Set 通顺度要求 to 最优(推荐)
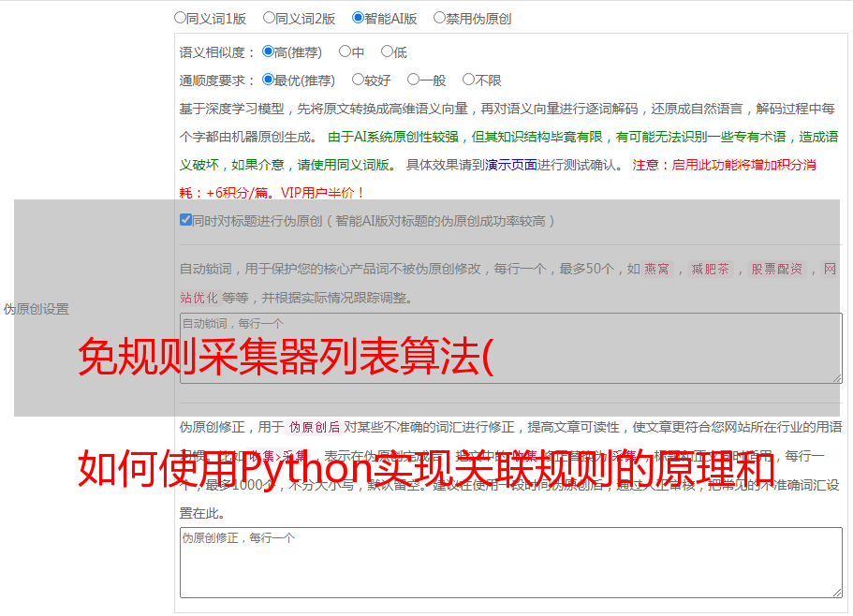853x616 pixels. [x=268, y=80]
